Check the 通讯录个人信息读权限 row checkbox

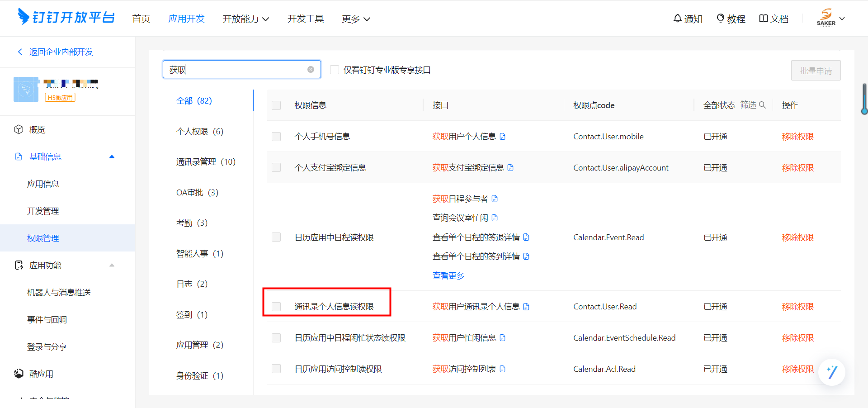[x=276, y=307]
